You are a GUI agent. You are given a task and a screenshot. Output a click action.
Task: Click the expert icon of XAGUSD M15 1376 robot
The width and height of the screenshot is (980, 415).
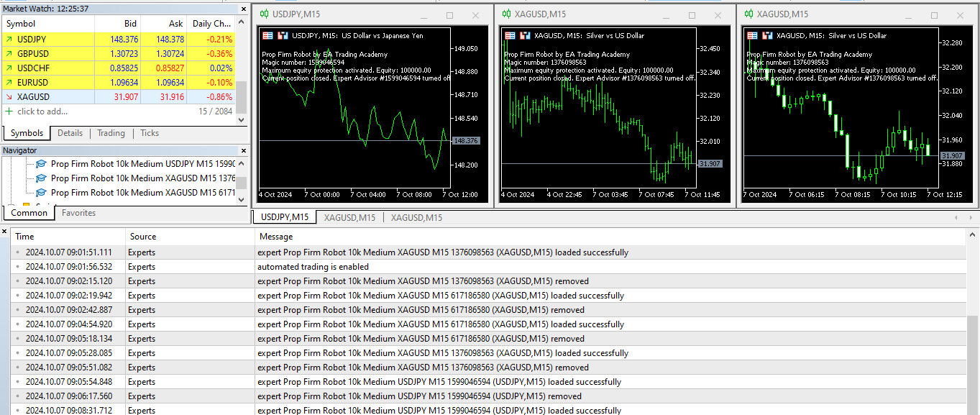[41, 178]
